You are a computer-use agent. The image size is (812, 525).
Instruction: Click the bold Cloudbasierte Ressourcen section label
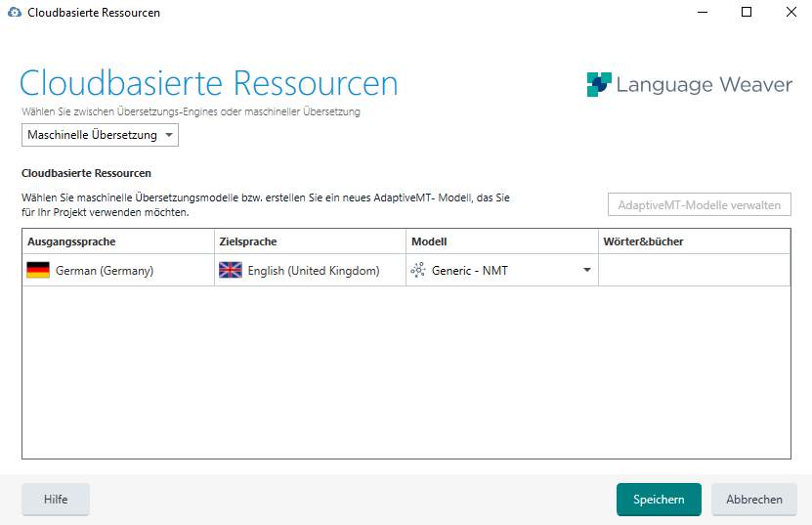pyautogui.click(x=86, y=173)
